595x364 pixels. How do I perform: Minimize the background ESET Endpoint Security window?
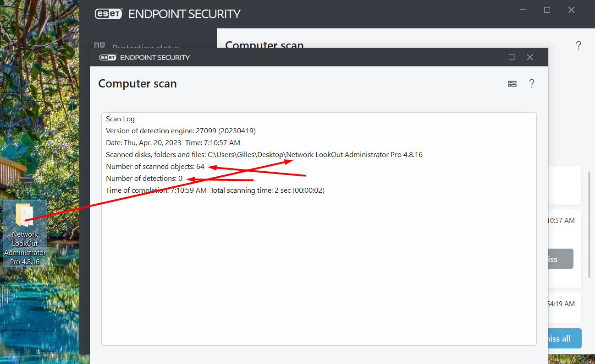click(522, 10)
